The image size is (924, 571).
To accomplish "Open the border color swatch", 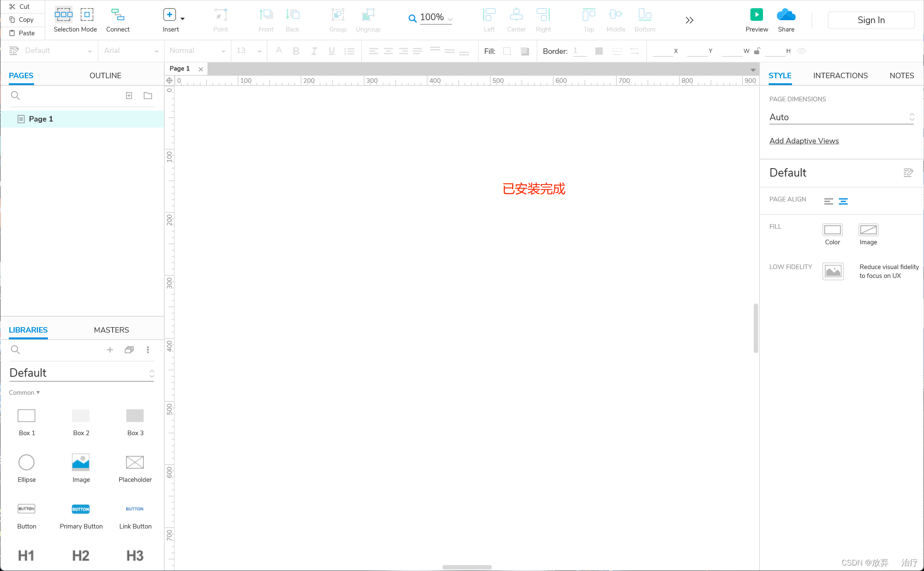I will 599,51.
